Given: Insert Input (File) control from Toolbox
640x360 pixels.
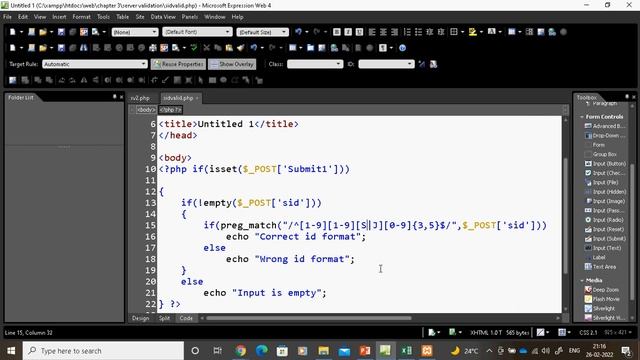Looking at the screenshot, I should (x=602, y=182).
